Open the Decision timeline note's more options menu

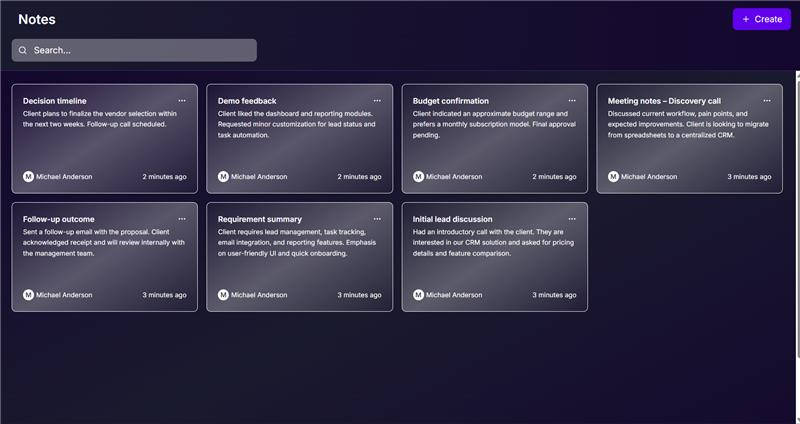(182, 101)
